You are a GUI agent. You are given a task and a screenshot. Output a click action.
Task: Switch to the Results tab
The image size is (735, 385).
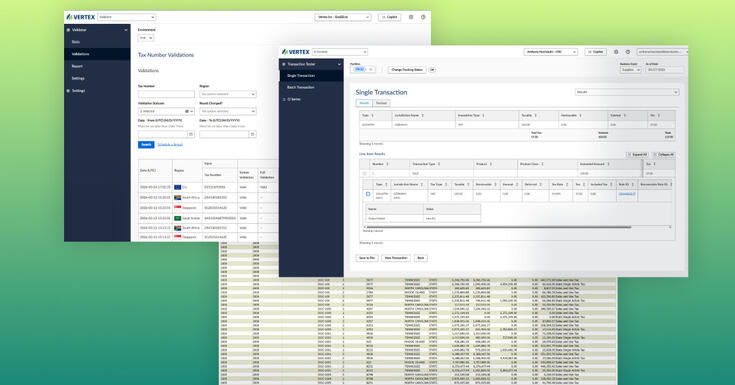(364, 103)
